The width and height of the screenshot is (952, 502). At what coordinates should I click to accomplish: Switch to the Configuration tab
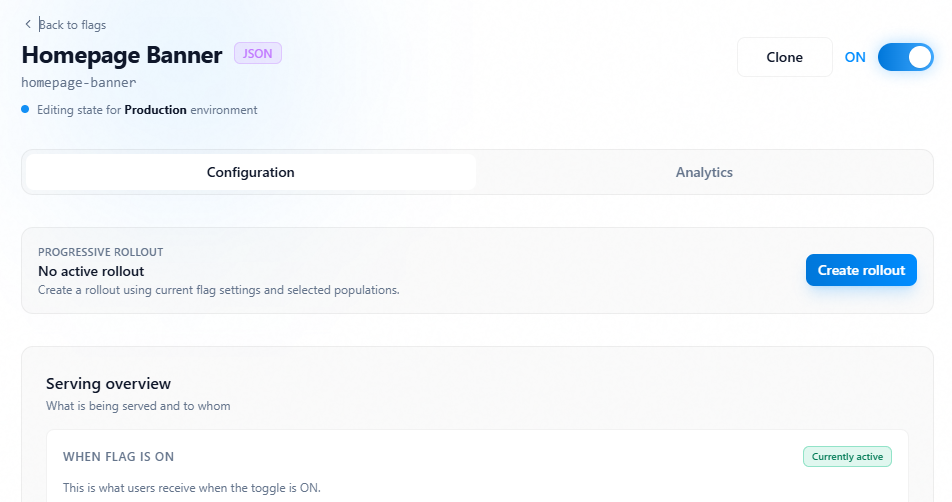[251, 172]
